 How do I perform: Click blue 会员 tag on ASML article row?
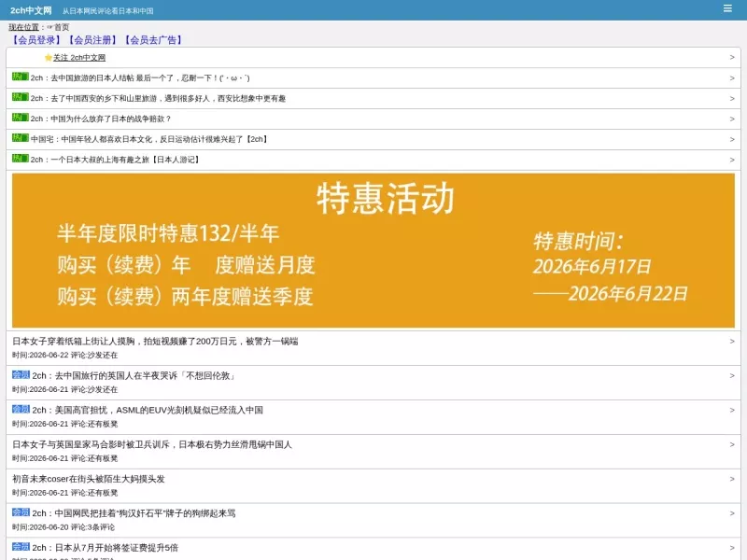click(x=21, y=409)
